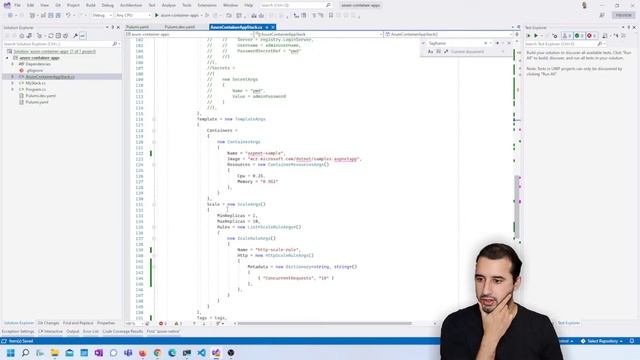The width and height of the screenshot is (640, 360).
Task: Click Solution Explorer Refresh icon
Action: (x=51, y=36)
